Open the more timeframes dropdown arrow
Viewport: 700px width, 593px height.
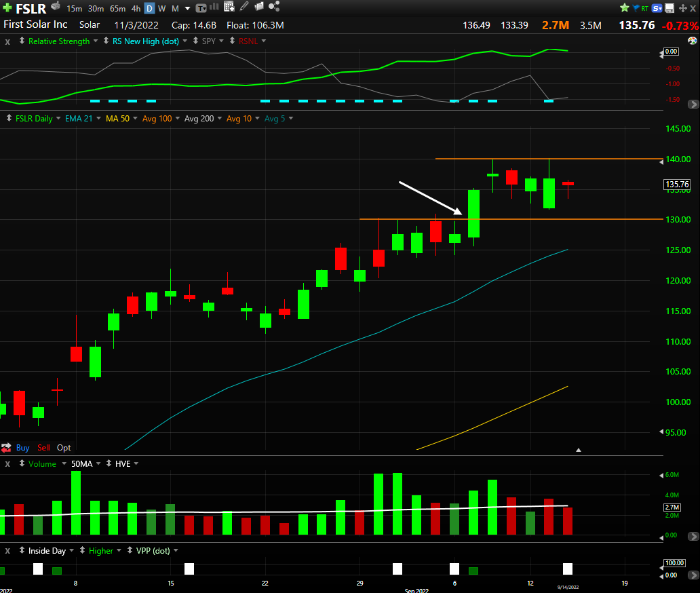[187, 9]
